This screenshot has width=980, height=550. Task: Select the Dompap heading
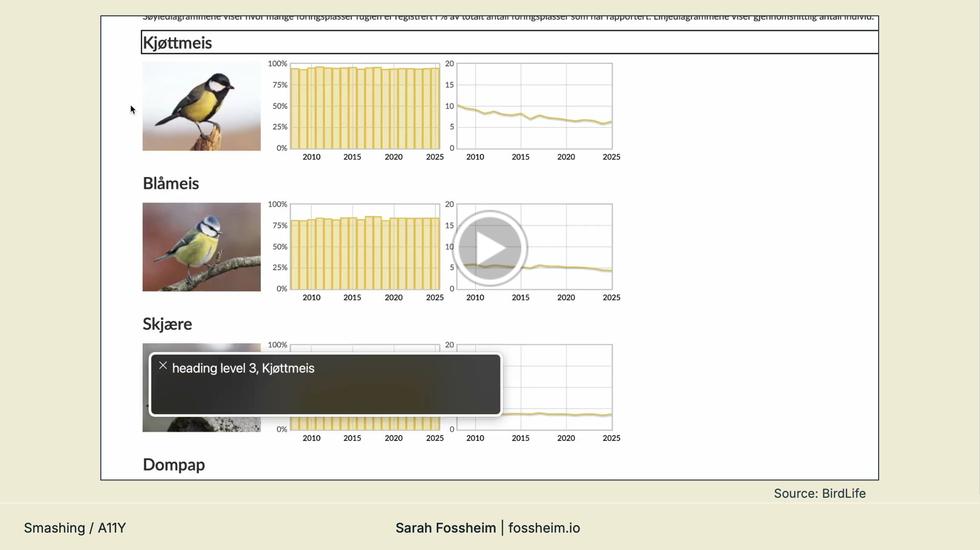point(174,464)
